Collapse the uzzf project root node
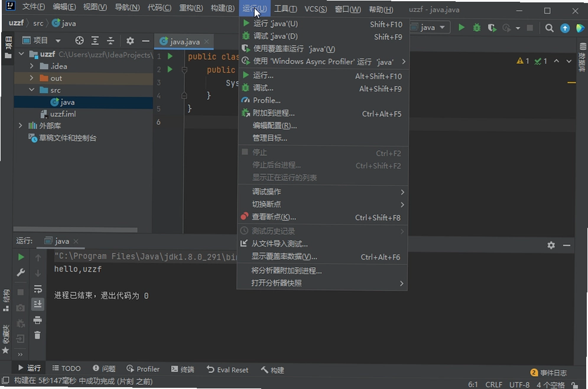This screenshot has height=389, width=588. [x=21, y=54]
